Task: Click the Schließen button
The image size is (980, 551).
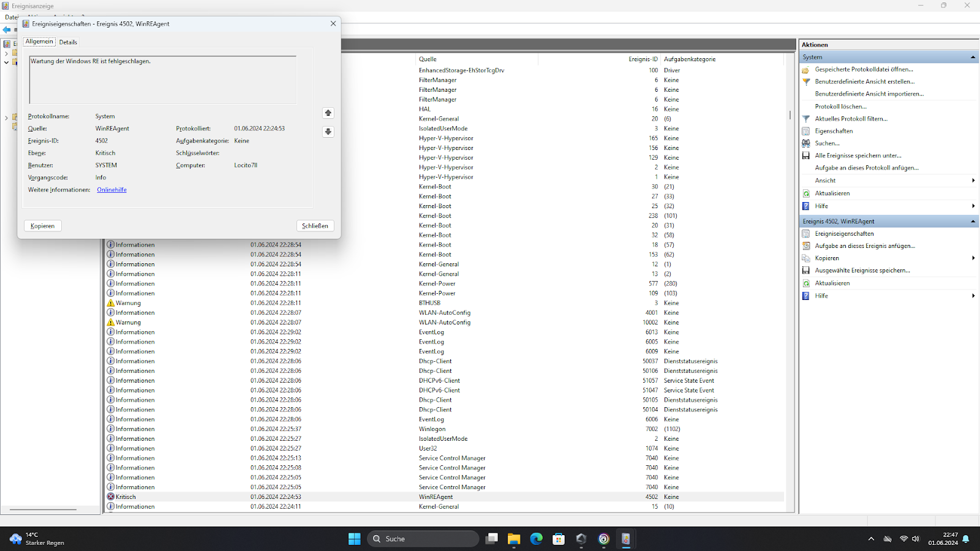Action: pos(315,226)
